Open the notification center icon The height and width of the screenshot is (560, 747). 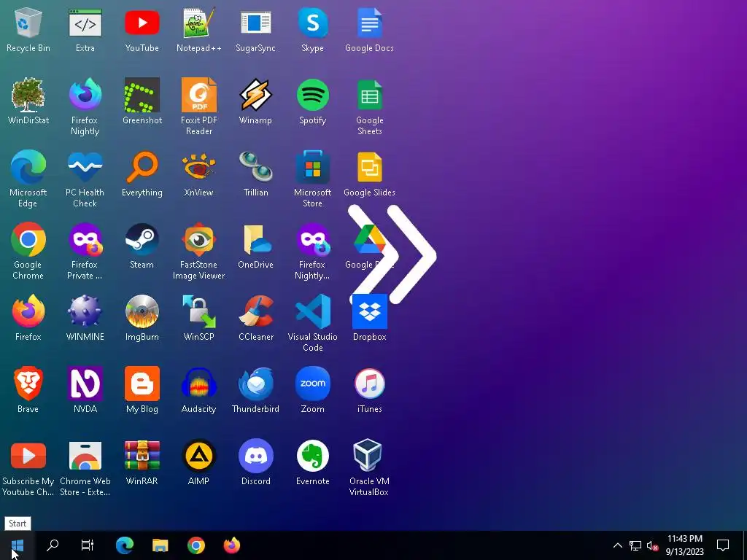[723, 545]
